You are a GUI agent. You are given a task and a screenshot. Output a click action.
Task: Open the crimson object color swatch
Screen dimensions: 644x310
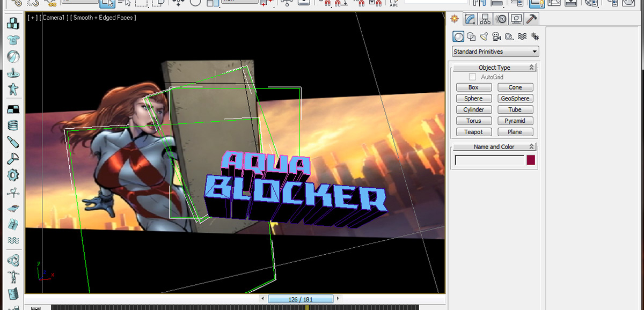tap(531, 160)
